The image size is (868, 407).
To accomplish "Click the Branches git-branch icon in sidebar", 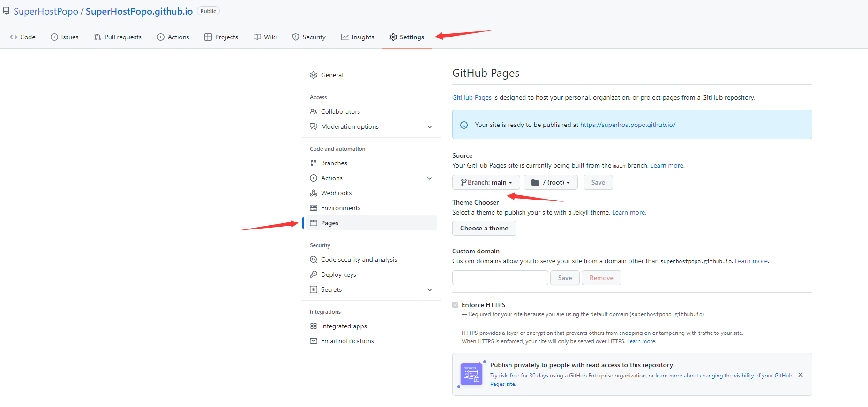I will 314,163.
